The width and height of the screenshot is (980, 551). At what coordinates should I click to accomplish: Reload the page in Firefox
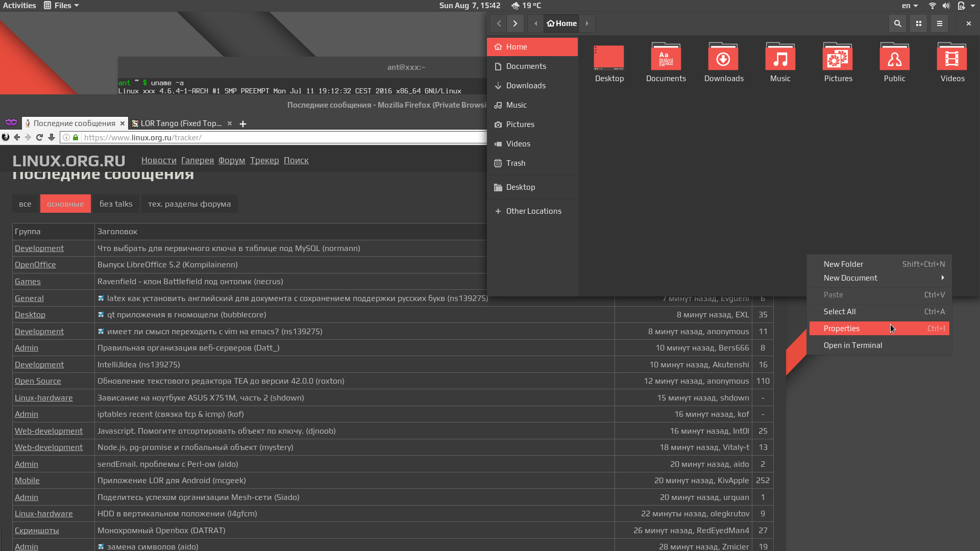click(x=39, y=137)
